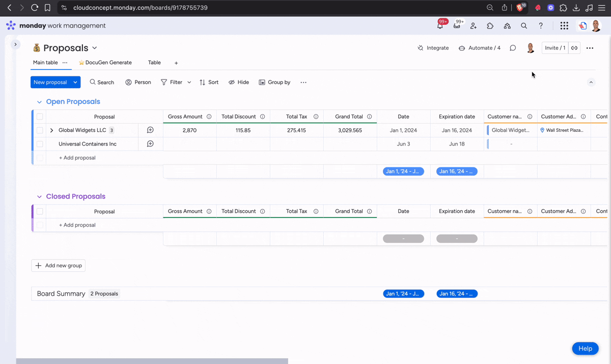Check the Universal Containers Inc row checkbox
Viewport: 611px width, 364px height.
40,144
